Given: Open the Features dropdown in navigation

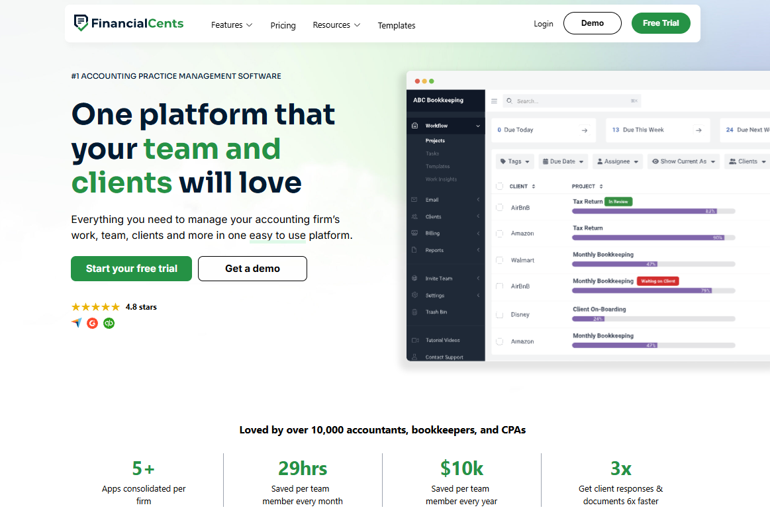Looking at the screenshot, I should click(231, 25).
